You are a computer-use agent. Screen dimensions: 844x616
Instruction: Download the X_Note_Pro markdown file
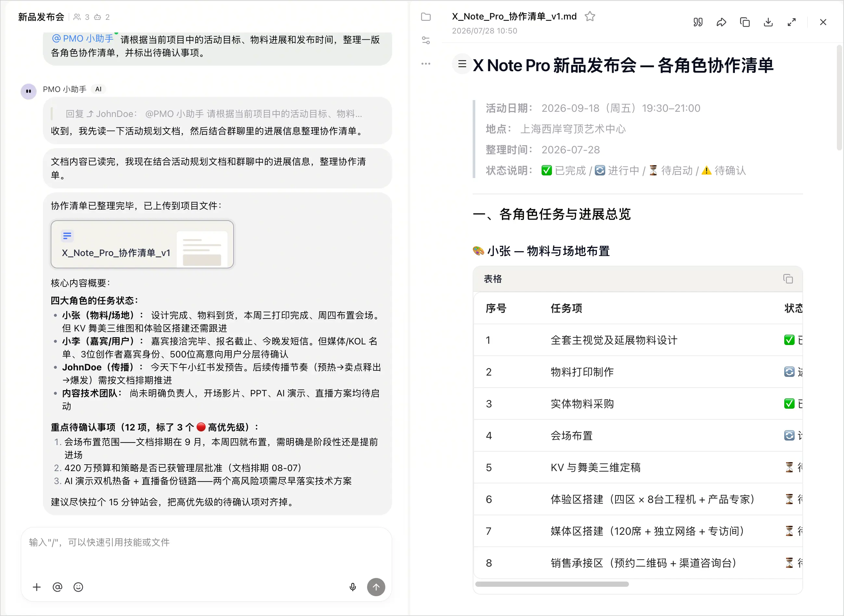(768, 22)
